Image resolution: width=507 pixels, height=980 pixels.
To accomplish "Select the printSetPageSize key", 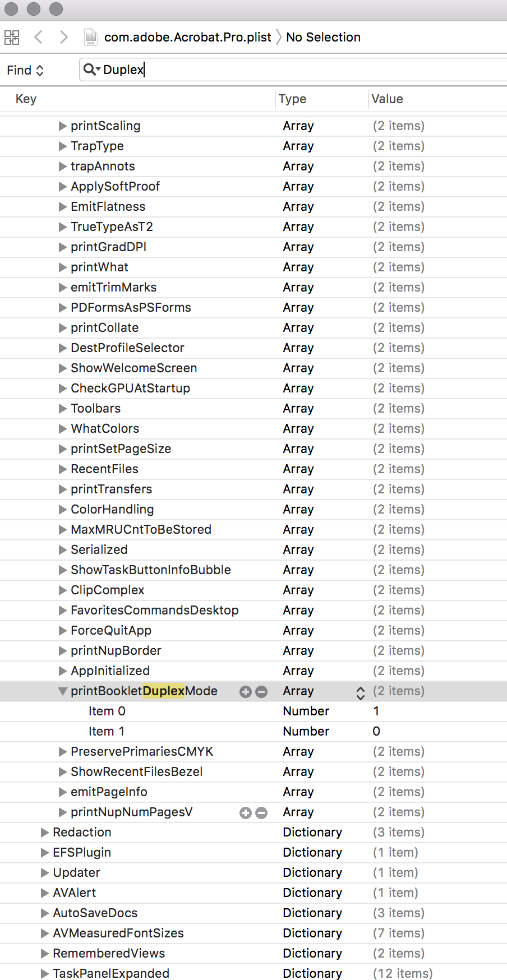I will 121,449.
